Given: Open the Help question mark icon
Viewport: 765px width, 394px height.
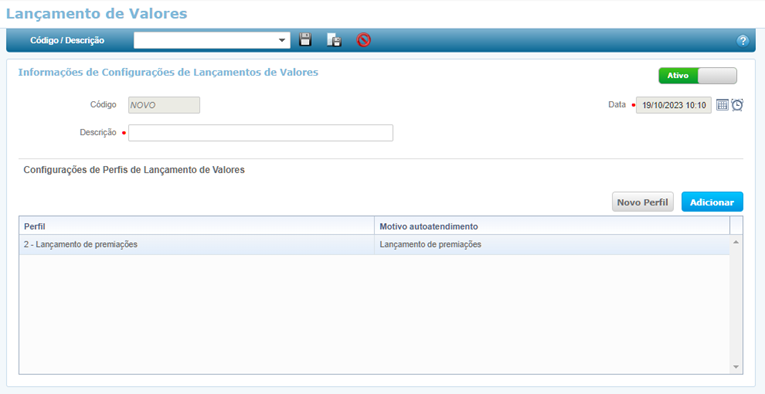Looking at the screenshot, I should tap(742, 41).
